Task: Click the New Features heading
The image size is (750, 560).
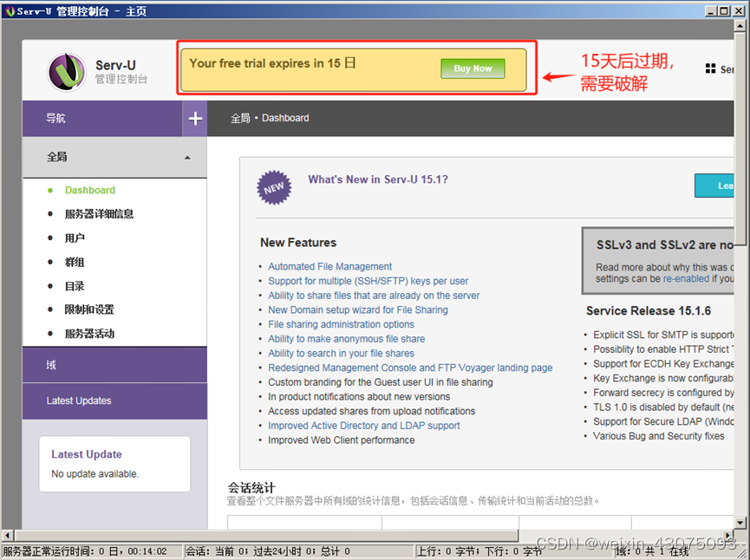Action: pos(298,243)
